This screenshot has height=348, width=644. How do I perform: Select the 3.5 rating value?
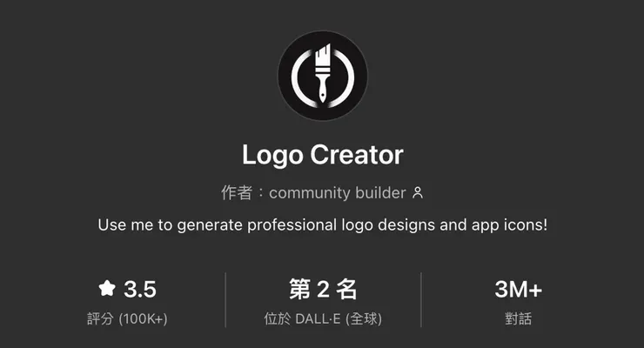[x=140, y=289]
